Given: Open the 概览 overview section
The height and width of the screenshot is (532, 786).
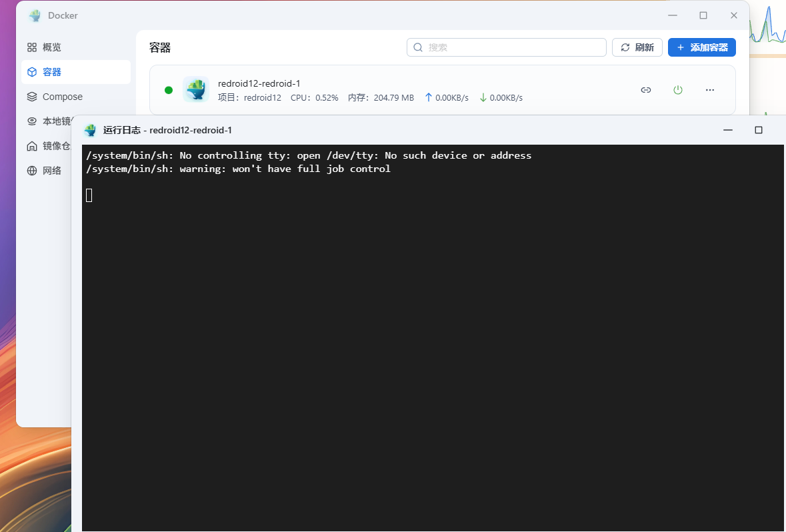Looking at the screenshot, I should (x=76, y=47).
